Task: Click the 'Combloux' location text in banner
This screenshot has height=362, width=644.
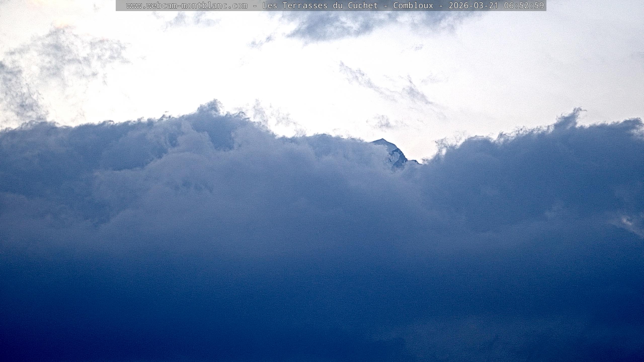Action: point(413,6)
